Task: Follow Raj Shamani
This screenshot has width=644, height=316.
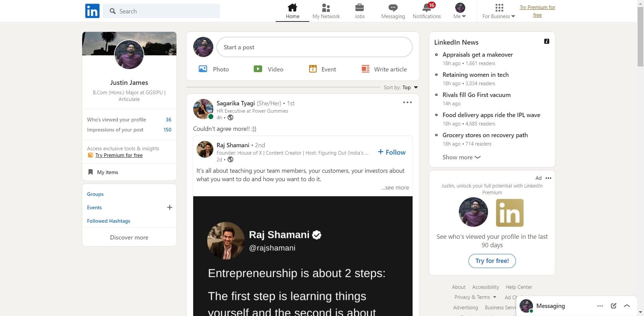Action: 391,152
